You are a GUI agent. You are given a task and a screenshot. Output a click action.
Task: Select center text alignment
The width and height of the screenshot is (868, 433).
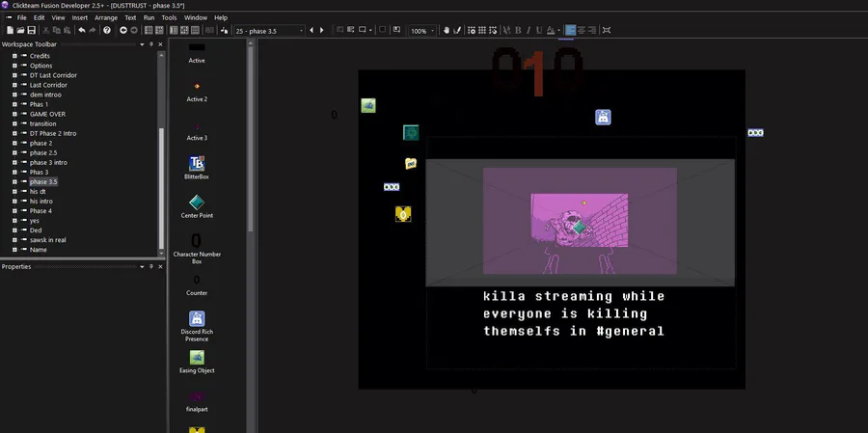point(582,31)
